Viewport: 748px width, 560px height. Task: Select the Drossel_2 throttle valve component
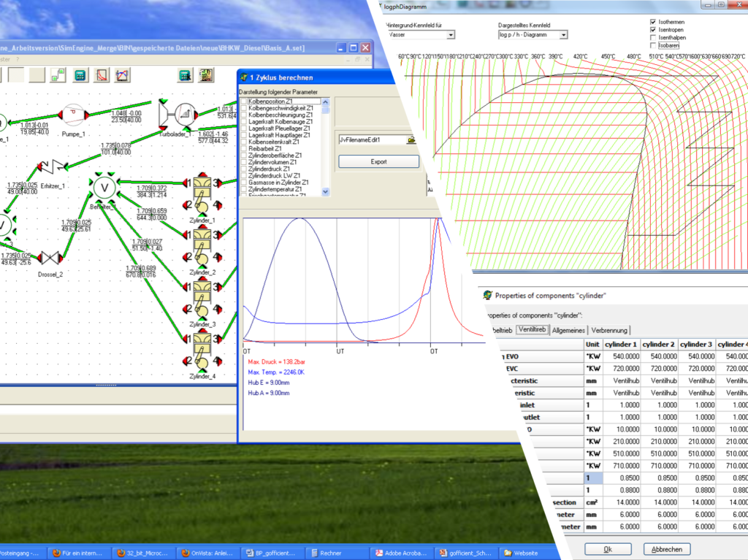coord(50,258)
